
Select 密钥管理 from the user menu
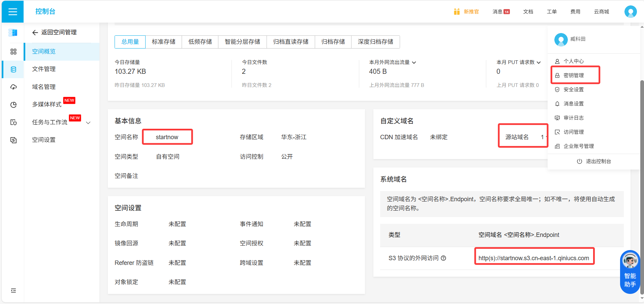coord(574,75)
